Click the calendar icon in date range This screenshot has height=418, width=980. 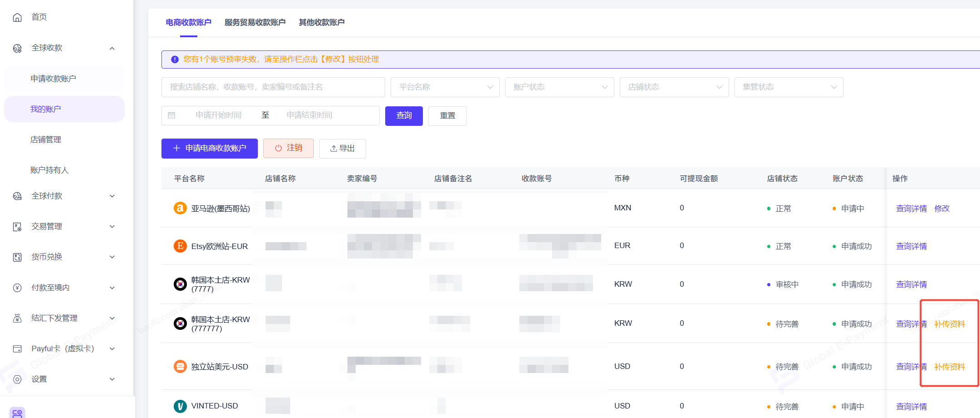171,115
